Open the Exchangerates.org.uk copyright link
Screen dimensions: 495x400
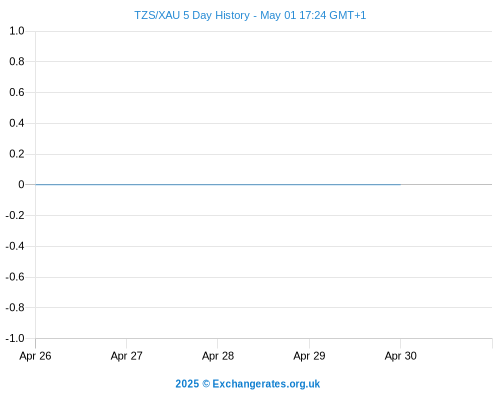click(x=248, y=384)
